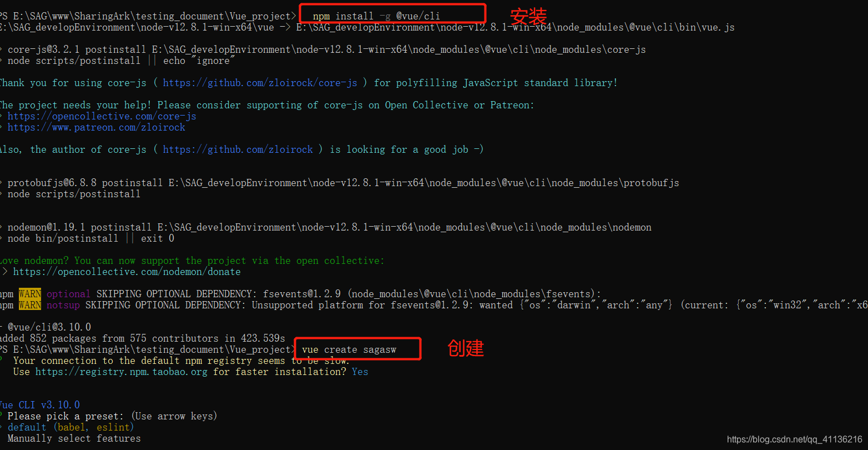Click the 'added 852 packages from 575 contributors' line
This screenshot has height=450, width=868.
pos(143,338)
